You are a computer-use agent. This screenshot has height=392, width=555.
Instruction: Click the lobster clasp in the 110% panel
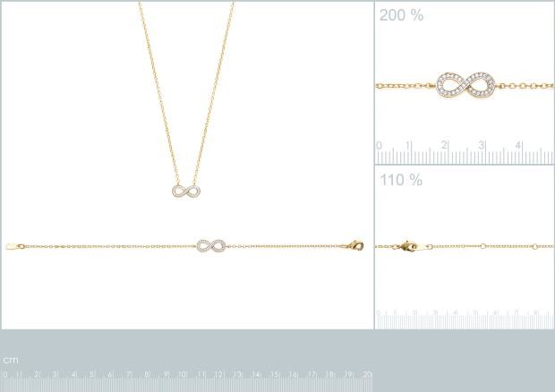(409, 246)
